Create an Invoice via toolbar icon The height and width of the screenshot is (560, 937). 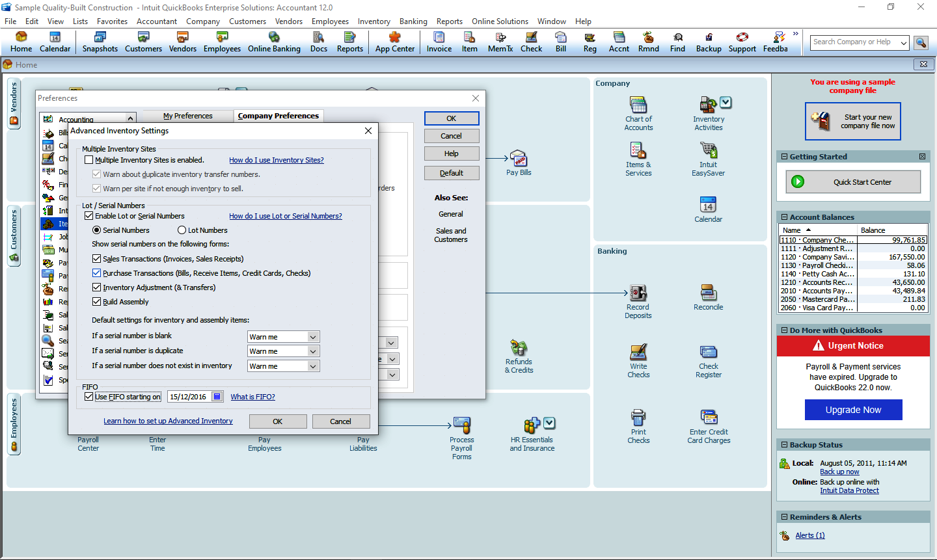[x=439, y=42]
